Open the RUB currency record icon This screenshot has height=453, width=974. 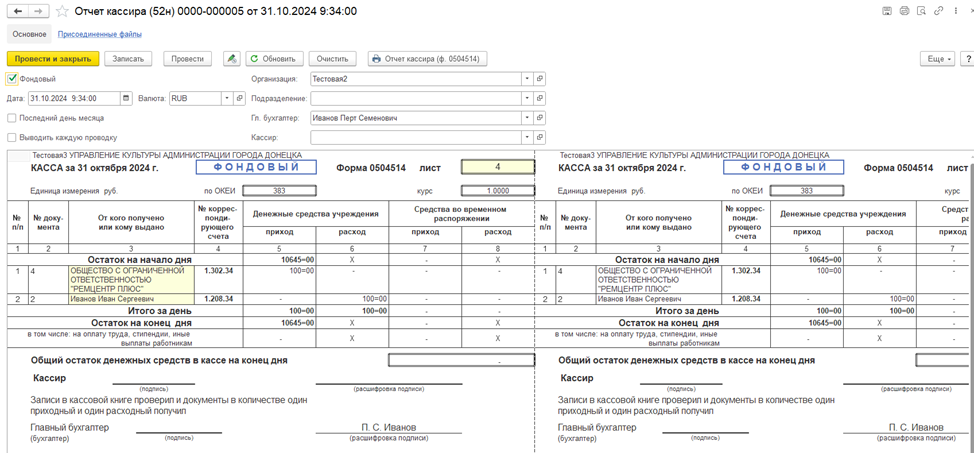pos(240,98)
